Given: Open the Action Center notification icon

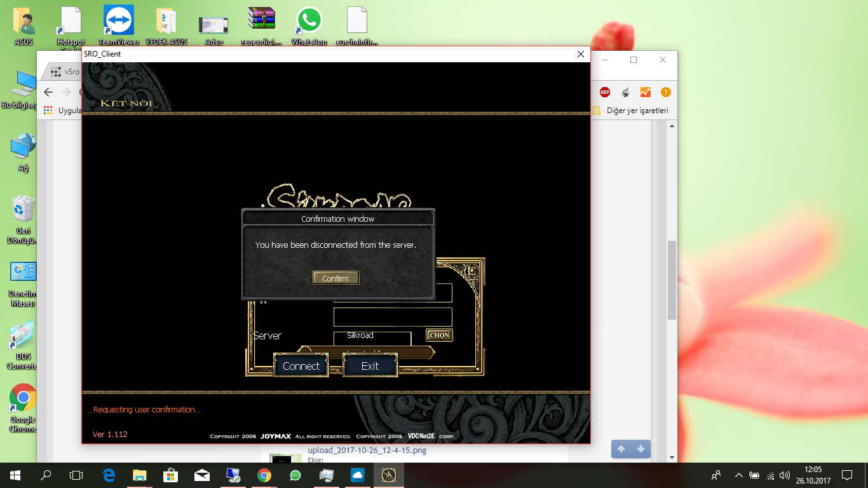Looking at the screenshot, I should point(846,475).
